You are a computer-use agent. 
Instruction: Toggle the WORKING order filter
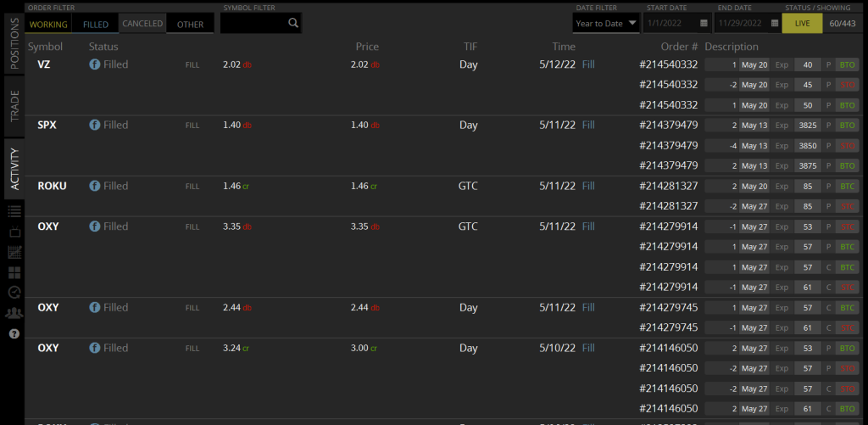pos(48,24)
